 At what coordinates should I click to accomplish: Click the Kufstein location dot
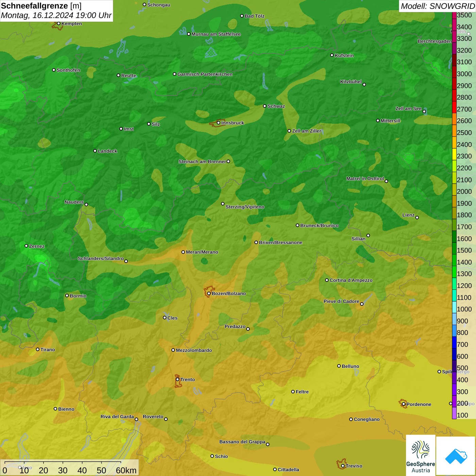pos(332,55)
